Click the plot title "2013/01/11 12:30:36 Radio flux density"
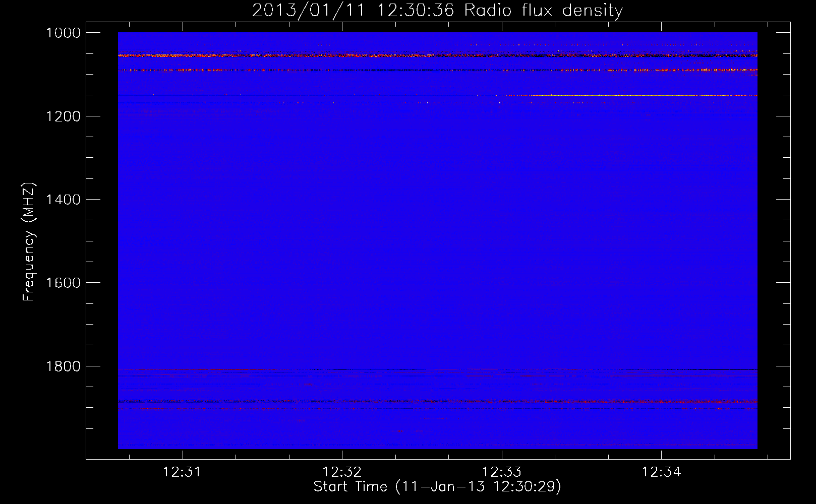This screenshot has width=816, height=504. [x=437, y=10]
